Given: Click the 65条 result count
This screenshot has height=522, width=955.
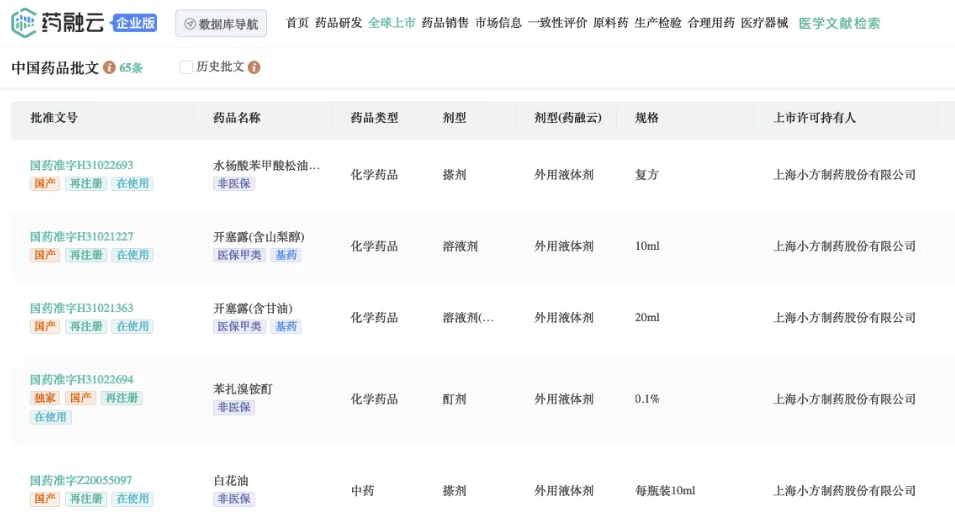Looking at the screenshot, I should [x=131, y=68].
